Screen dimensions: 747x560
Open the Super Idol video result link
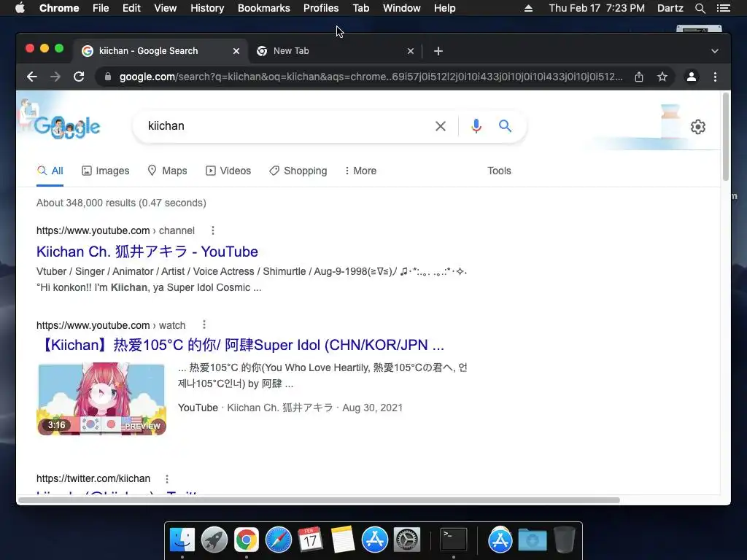[241, 345]
